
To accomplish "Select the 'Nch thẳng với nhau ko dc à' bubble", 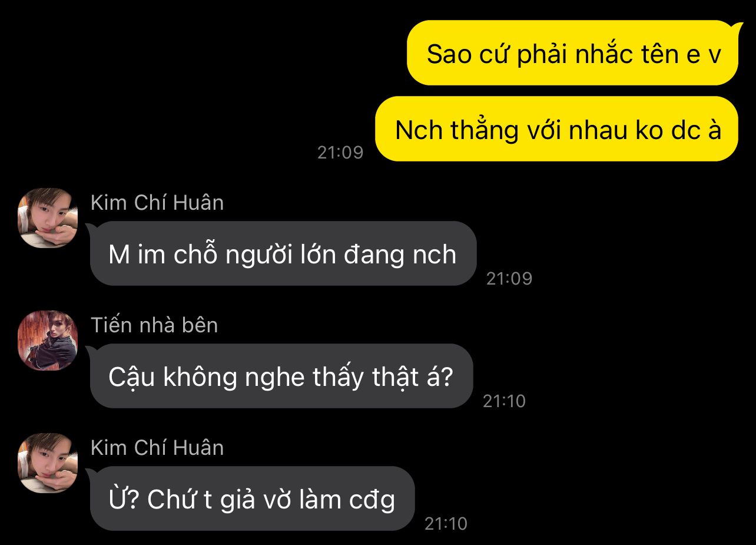I will (x=556, y=129).
